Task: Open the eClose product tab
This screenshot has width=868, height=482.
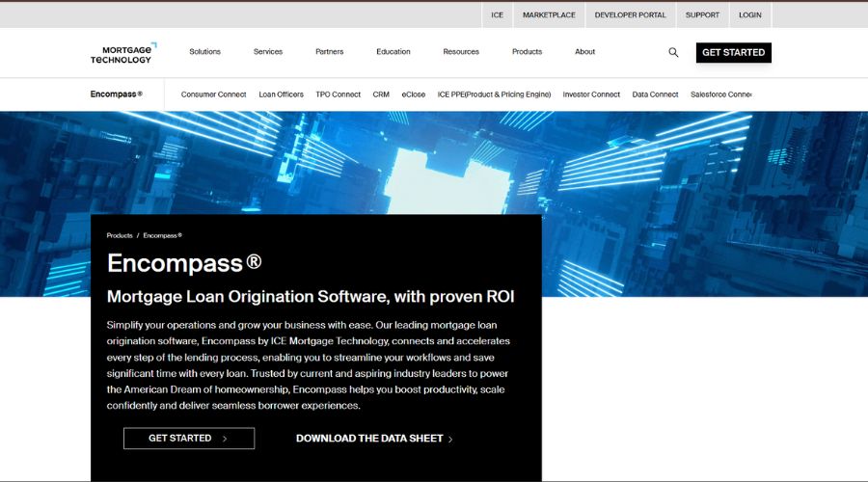Action: 414,94
